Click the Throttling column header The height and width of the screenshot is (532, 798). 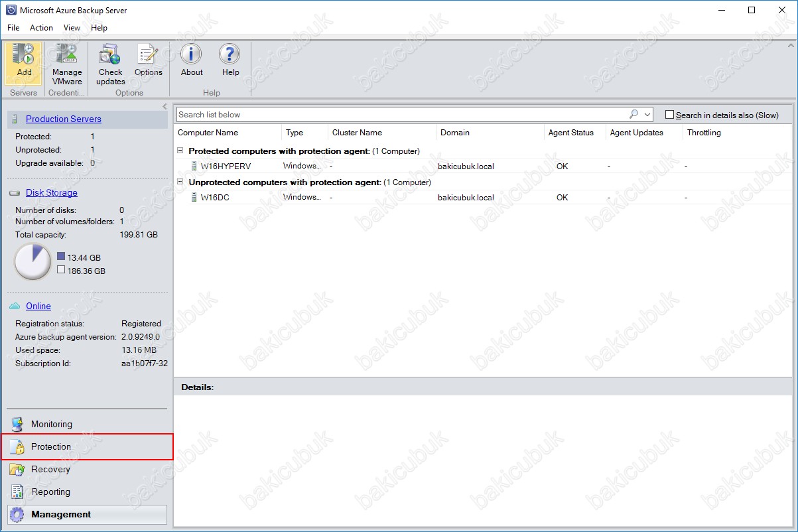point(738,133)
